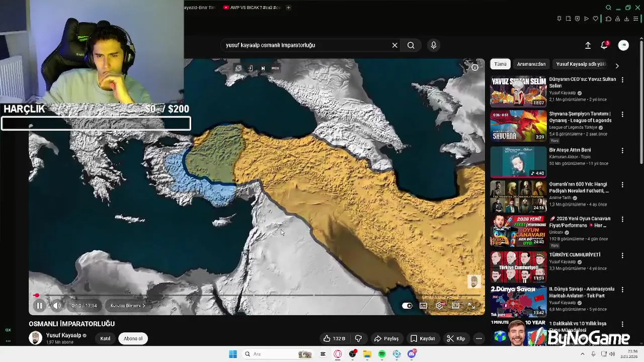Click the overlay skip-next icon
644x362 pixels.
[x=263, y=68]
